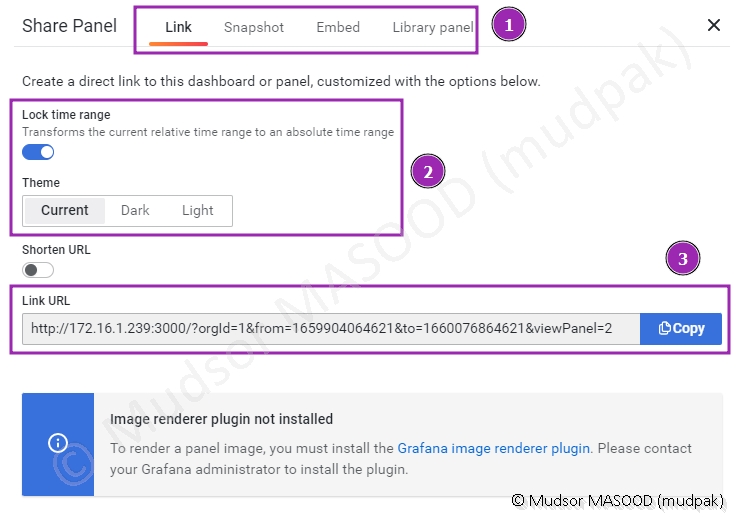The width and height of the screenshot is (742, 519).
Task: Disable the Lock time range switch
Action: coord(38,152)
